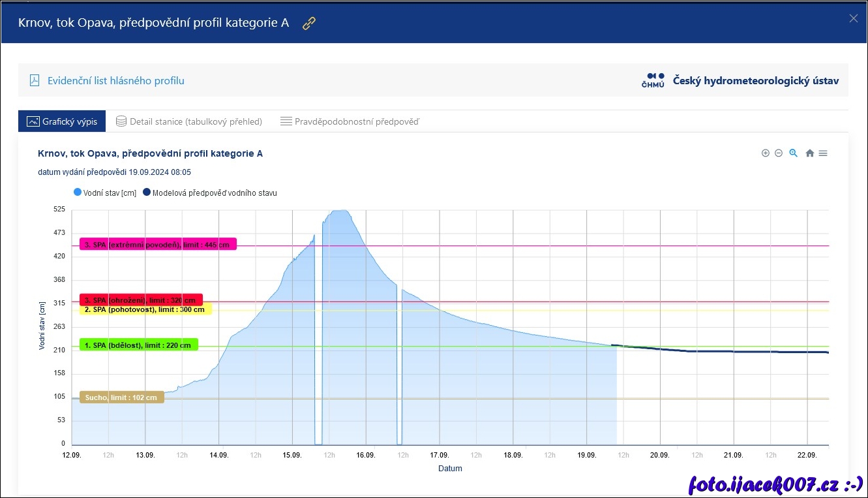Click the chart zoom-in plus icon

[766, 153]
